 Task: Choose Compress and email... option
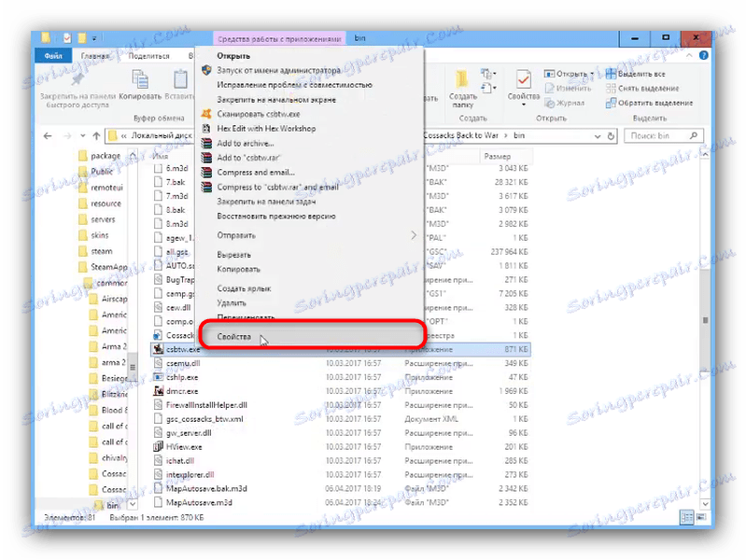point(256,173)
